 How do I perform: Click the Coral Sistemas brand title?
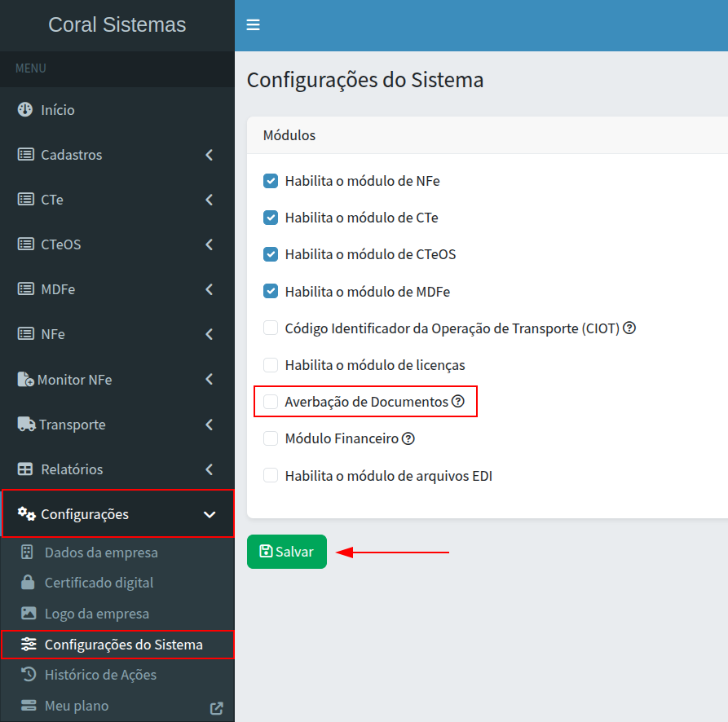(x=117, y=25)
